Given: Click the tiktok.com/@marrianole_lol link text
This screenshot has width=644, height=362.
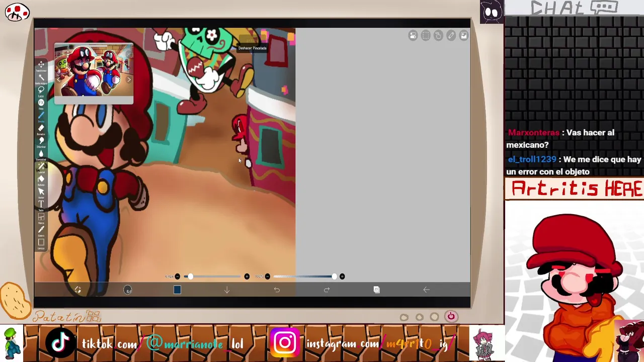Looking at the screenshot, I should coord(163,344).
